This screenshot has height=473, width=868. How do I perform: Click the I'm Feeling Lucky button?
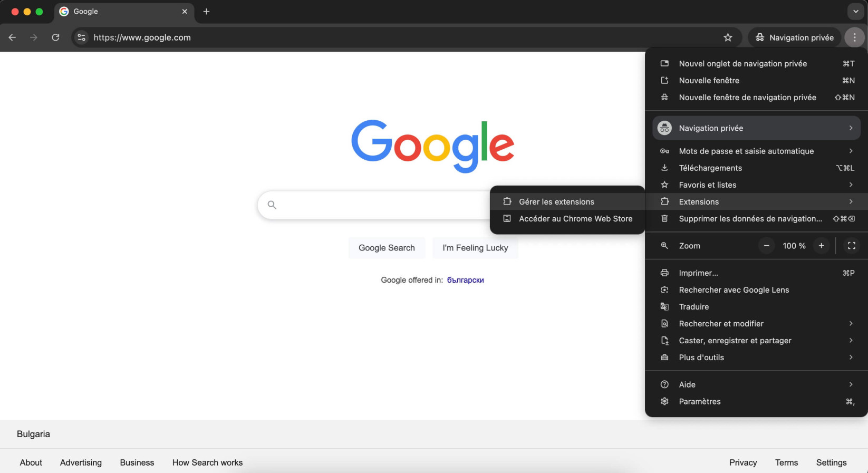(x=475, y=248)
